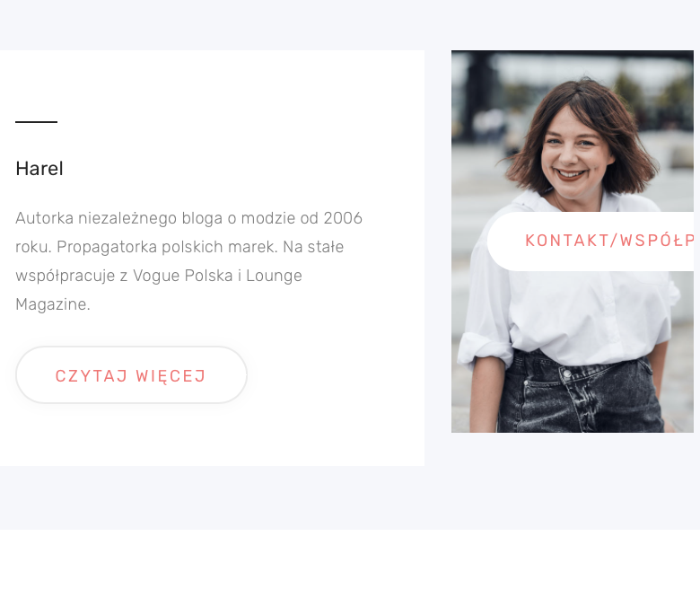700x589 pixels.
Task: Click the smiling woman's face in photo
Action: click(573, 152)
